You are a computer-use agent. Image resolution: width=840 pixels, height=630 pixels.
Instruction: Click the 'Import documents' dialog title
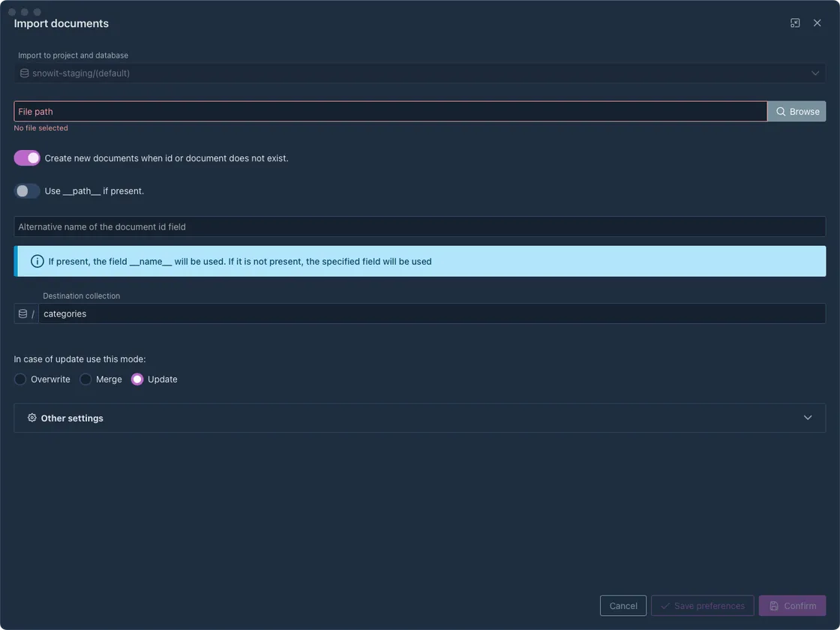tap(61, 23)
